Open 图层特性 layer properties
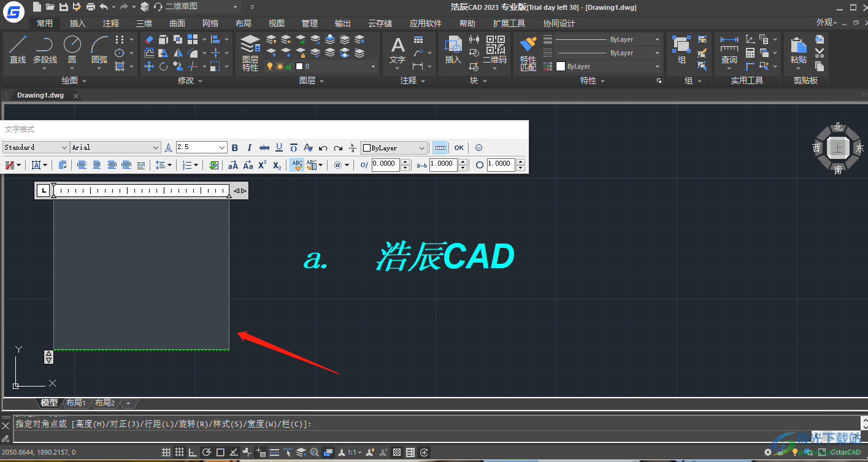 250,53
